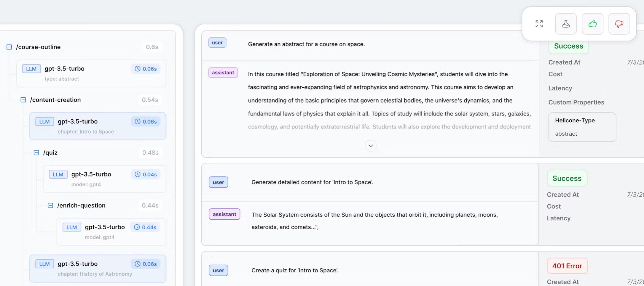The height and width of the screenshot is (286, 644).
Task: Collapse the /quiz tree node
Action: pos(36,153)
